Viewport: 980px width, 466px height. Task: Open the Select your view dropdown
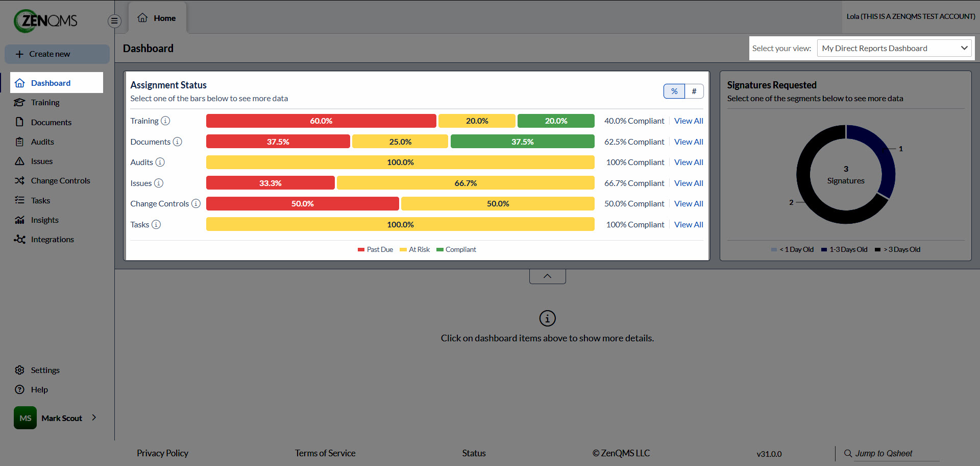(895, 49)
